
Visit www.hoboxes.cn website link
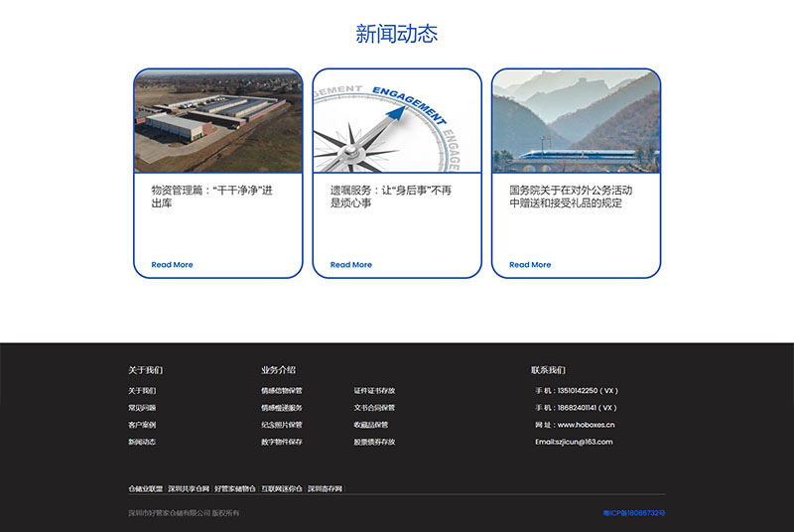coord(586,425)
